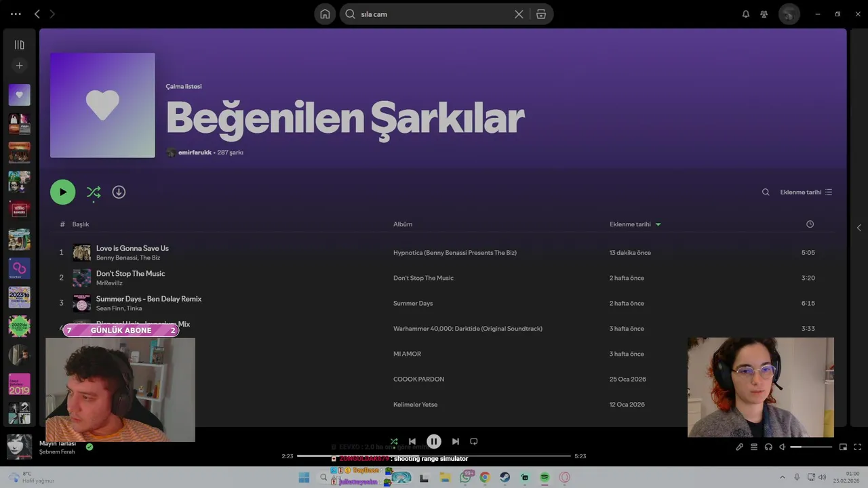Viewport: 868px width, 488px height.
Task: Open the Techno Bangers playlist in sidebar
Action: pos(19,210)
